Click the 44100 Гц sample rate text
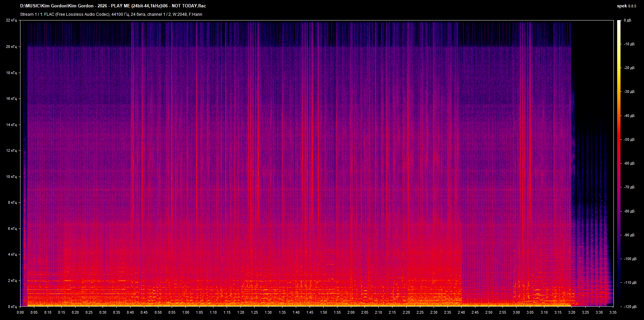This screenshot has height=320, width=644. [120, 14]
